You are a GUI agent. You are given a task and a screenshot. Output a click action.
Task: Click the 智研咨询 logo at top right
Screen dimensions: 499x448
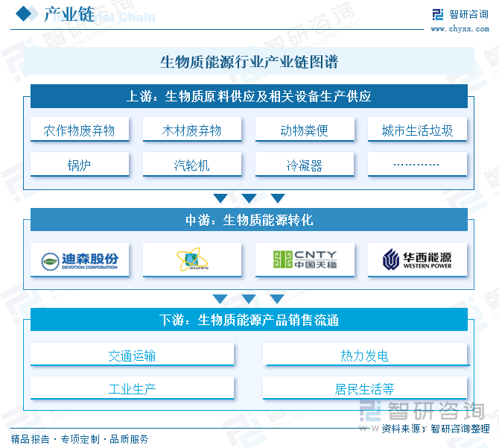pyautogui.click(x=460, y=14)
